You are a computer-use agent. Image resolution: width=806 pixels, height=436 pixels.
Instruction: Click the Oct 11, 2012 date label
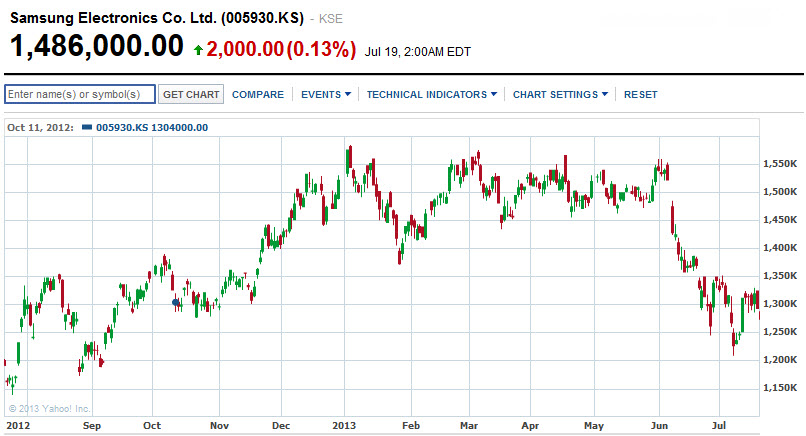coord(40,128)
